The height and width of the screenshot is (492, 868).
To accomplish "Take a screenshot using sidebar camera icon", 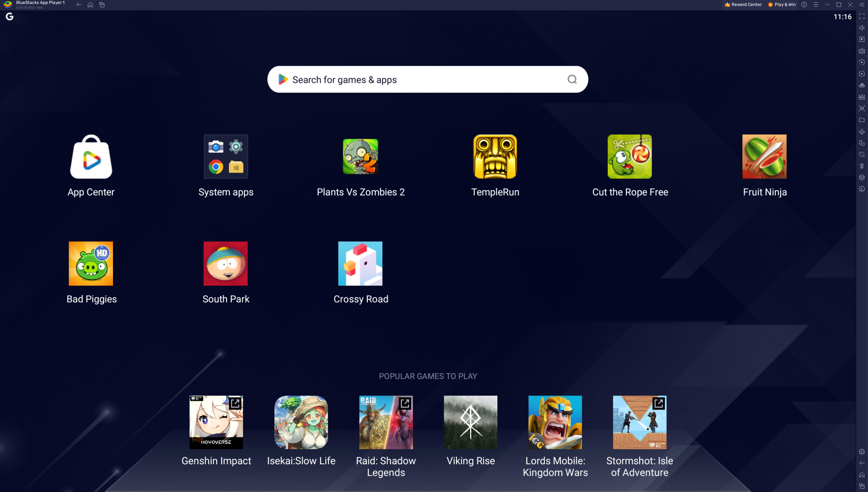I will [862, 108].
